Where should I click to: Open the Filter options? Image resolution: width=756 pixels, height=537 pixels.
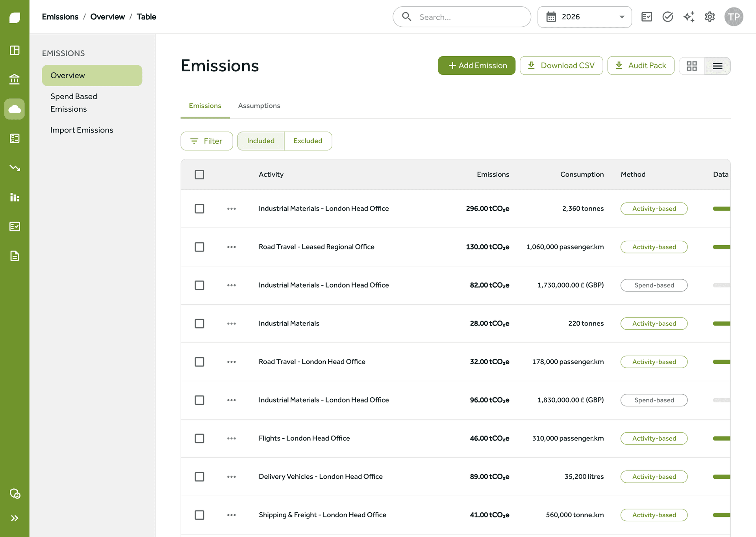click(x=207, y=141)
